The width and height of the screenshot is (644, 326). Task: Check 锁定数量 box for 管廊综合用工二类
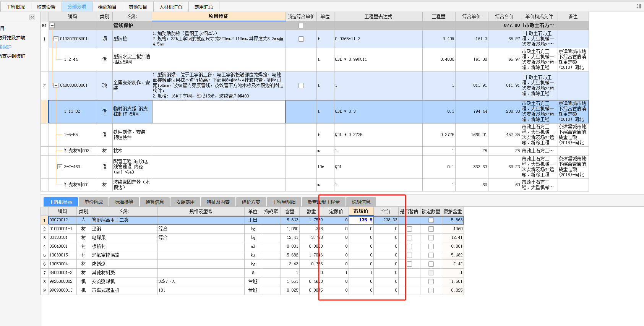[431, 220]
